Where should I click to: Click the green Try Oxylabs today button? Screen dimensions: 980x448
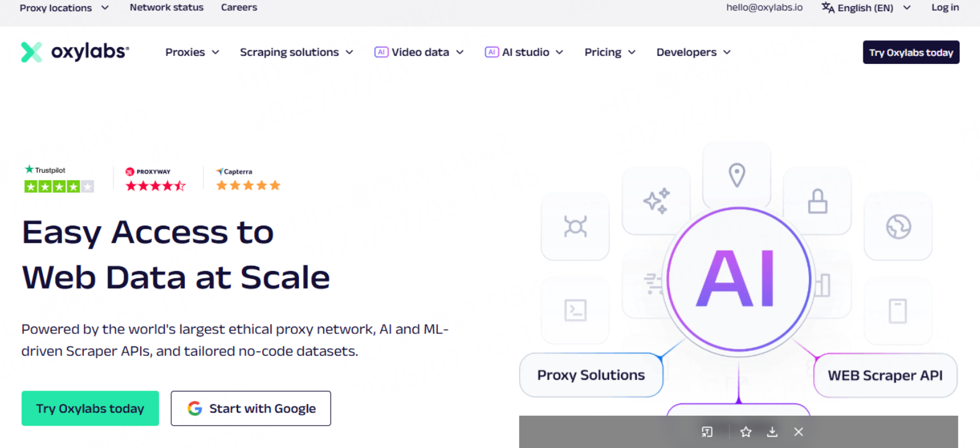[90, 408]
